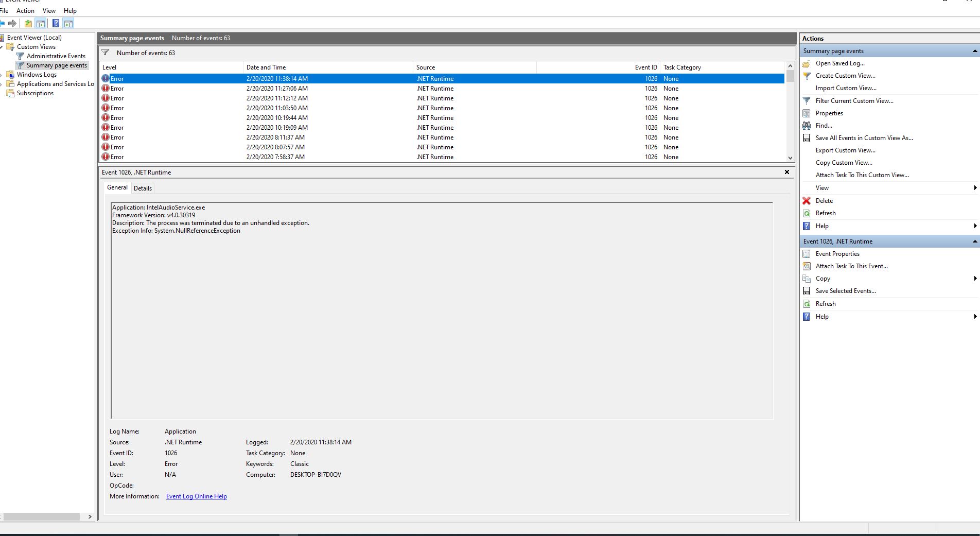Toggle the Show/Hide Console Tree toolbar button
Viewport: 980px width, 536px height.
point(41,23)
